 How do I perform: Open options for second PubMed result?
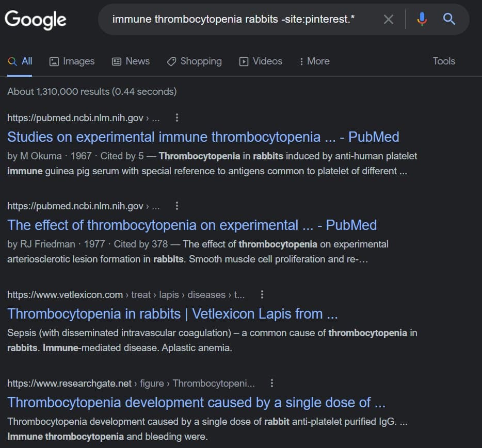tap(177, 206)
